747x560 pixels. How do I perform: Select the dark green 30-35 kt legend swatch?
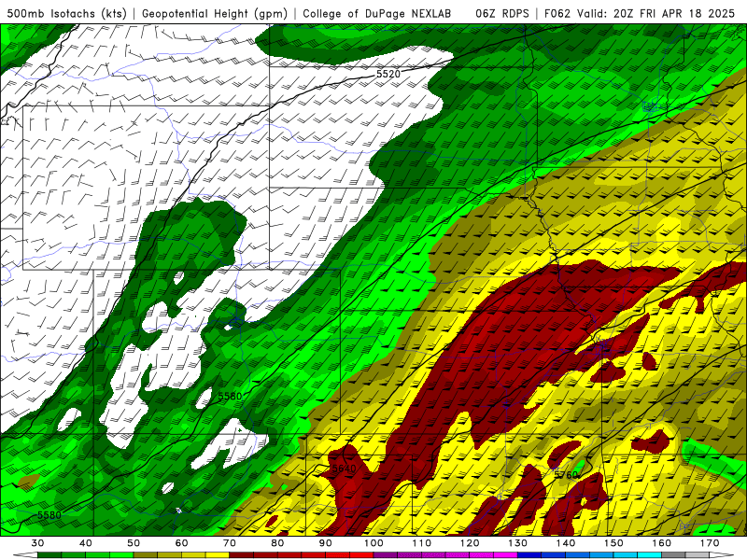pyautogui.click(x=49, y=555)
